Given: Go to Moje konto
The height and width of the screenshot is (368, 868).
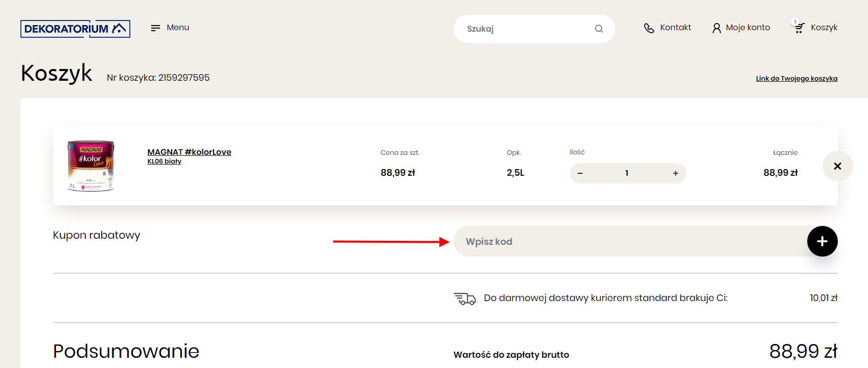Looking at the screenshot, I should [748, 28].
